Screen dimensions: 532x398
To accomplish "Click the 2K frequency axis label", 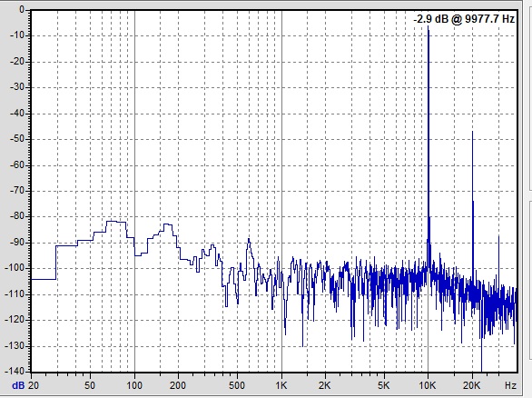I will (325, 385).
